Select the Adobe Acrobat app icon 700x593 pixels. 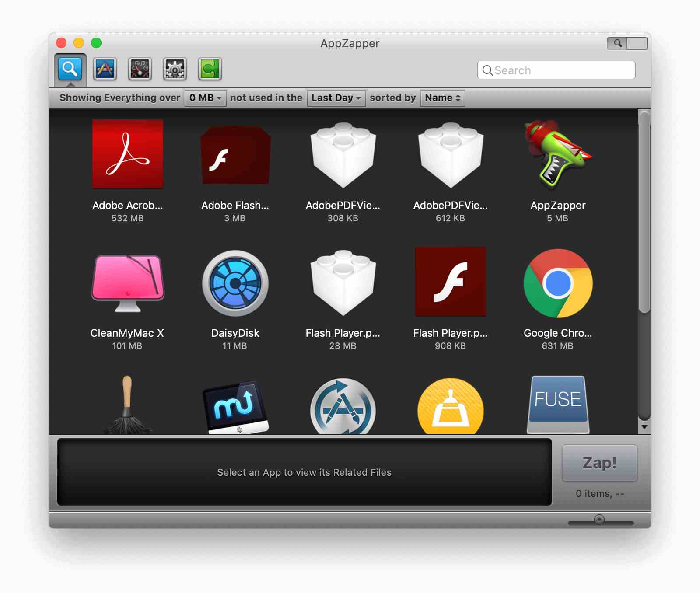(x=128, y=154)
